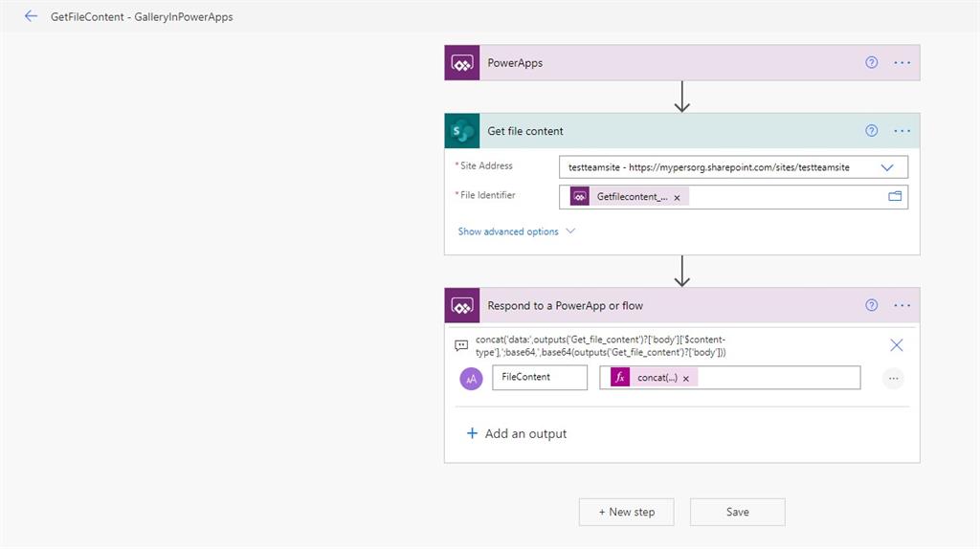
Task: Click the fx expression icon
Action: pos(620,377)
